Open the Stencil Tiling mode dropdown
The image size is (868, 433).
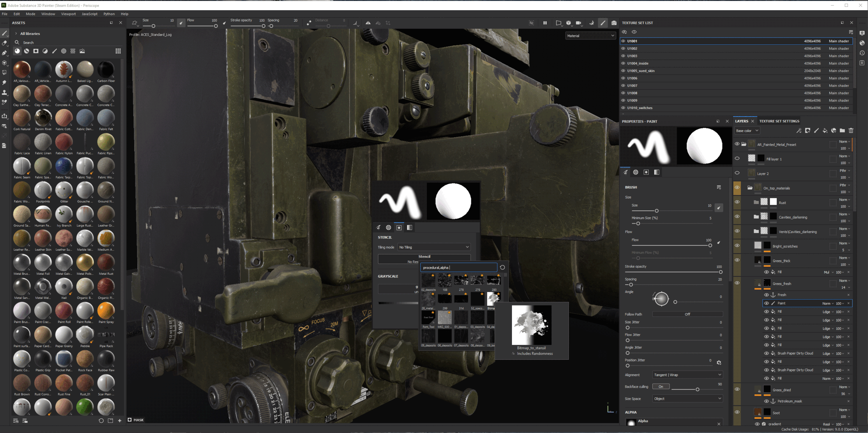click(x=434, y=247)
